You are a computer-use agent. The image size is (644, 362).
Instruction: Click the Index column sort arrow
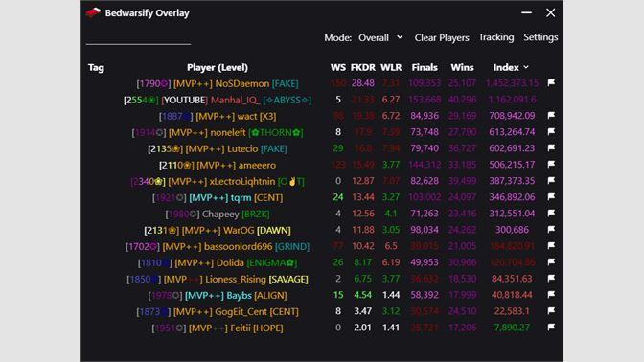click(x=526, y=67)
